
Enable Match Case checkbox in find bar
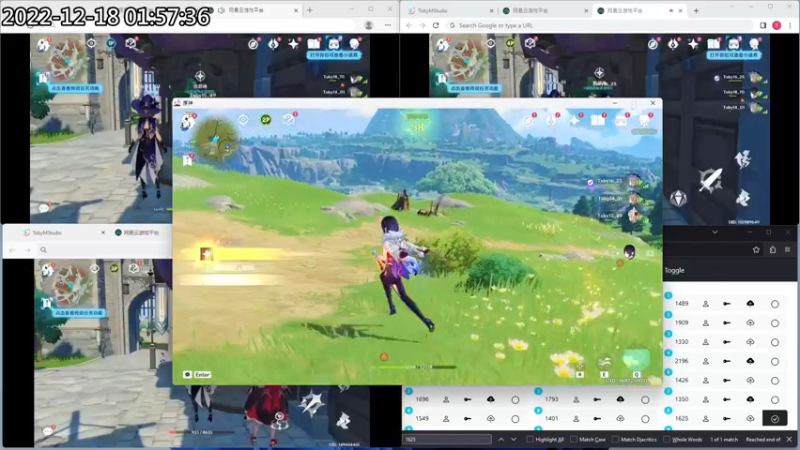pyautogui.click(x=573, y=439)
